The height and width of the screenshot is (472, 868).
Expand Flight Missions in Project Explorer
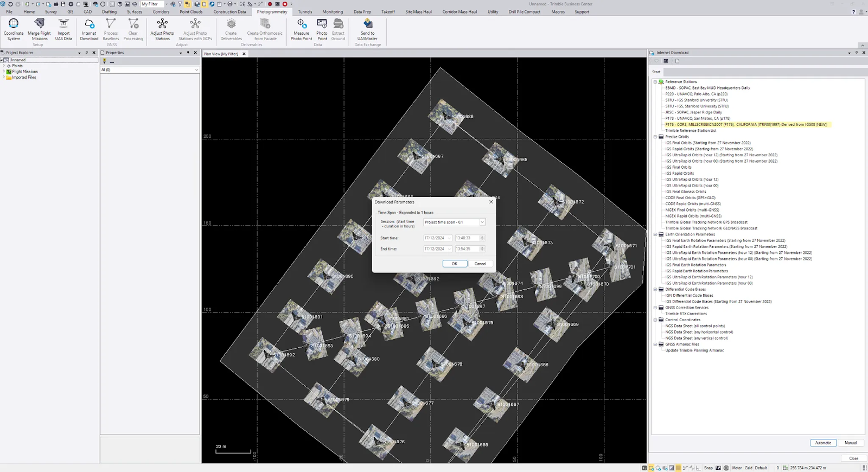point(4,72)
